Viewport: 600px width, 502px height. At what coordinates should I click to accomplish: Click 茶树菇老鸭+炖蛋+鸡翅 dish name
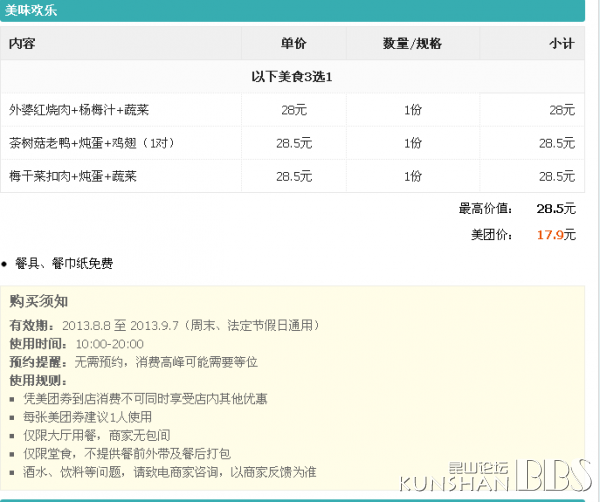[92, 143]
